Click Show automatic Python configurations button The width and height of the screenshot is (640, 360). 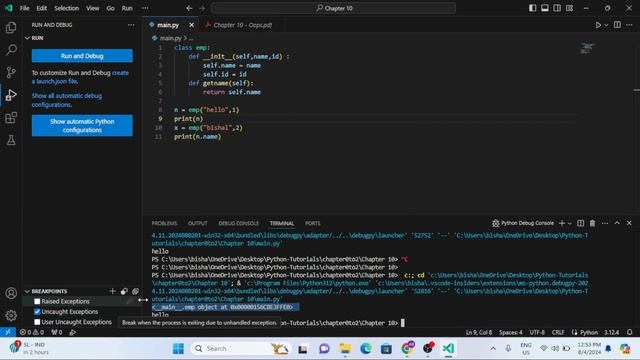[x=82, y=126]
